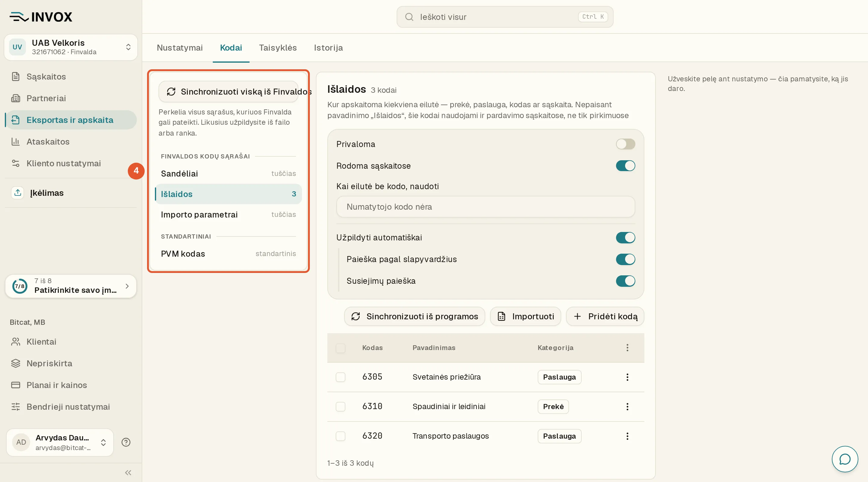Click the help question mark icon
The width and height of the screenshot is (868, 482).
(126, 442)
